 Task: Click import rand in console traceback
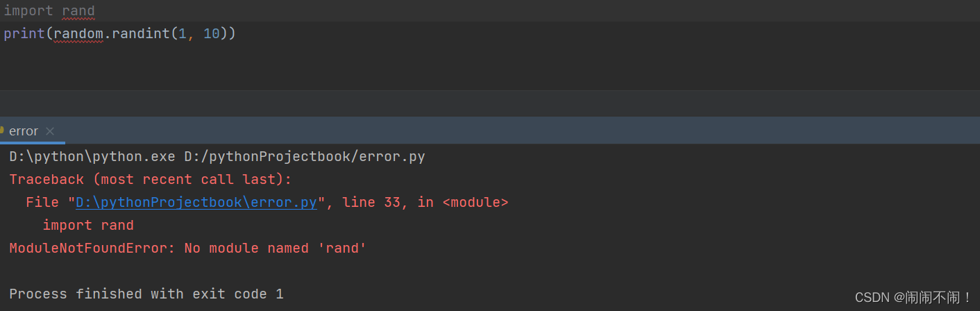[x=88, y=225]
